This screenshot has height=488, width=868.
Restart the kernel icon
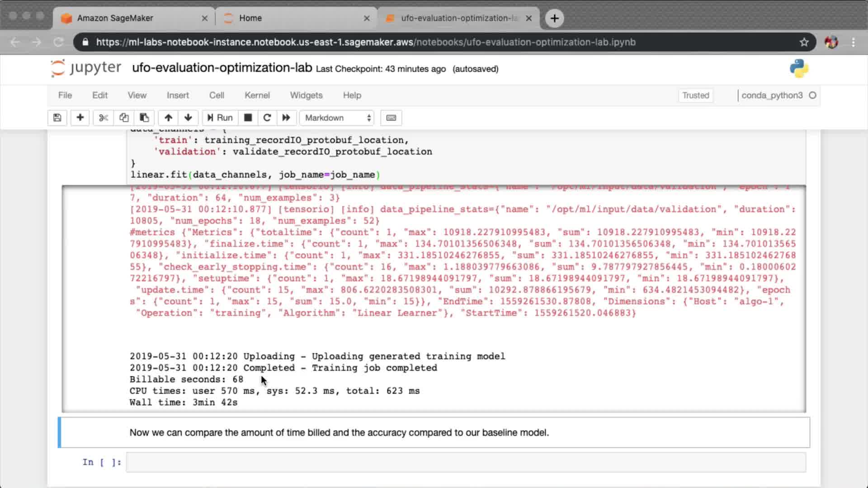(267, 117)
